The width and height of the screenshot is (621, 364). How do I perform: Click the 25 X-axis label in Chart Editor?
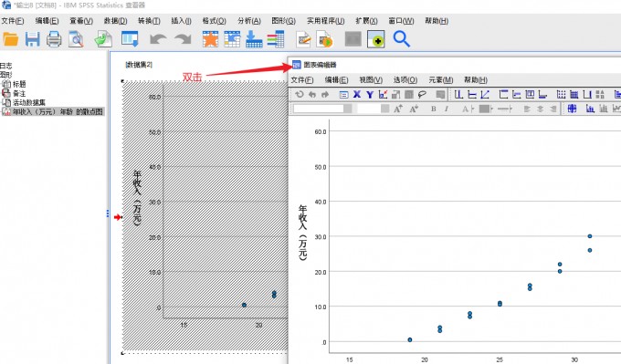(500, 359)
